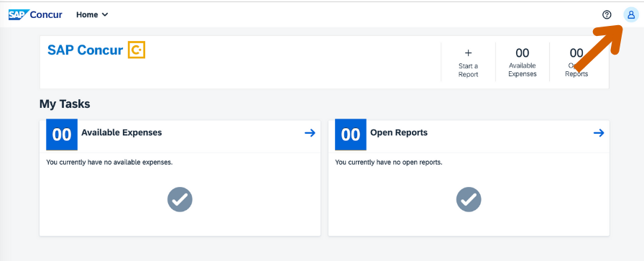Click the large blue SAP Concur heading

point(85,50)
